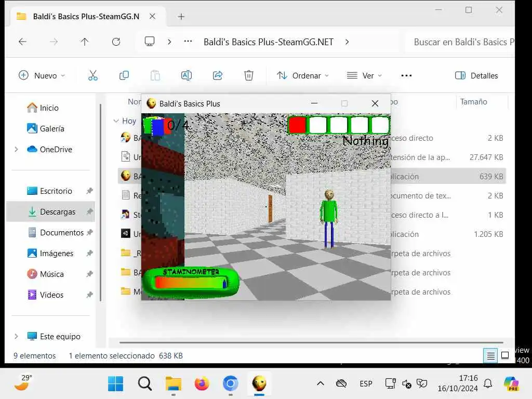Open the Copilot preview icon on taskbar
532x399 pixels.
coord(511,384)
